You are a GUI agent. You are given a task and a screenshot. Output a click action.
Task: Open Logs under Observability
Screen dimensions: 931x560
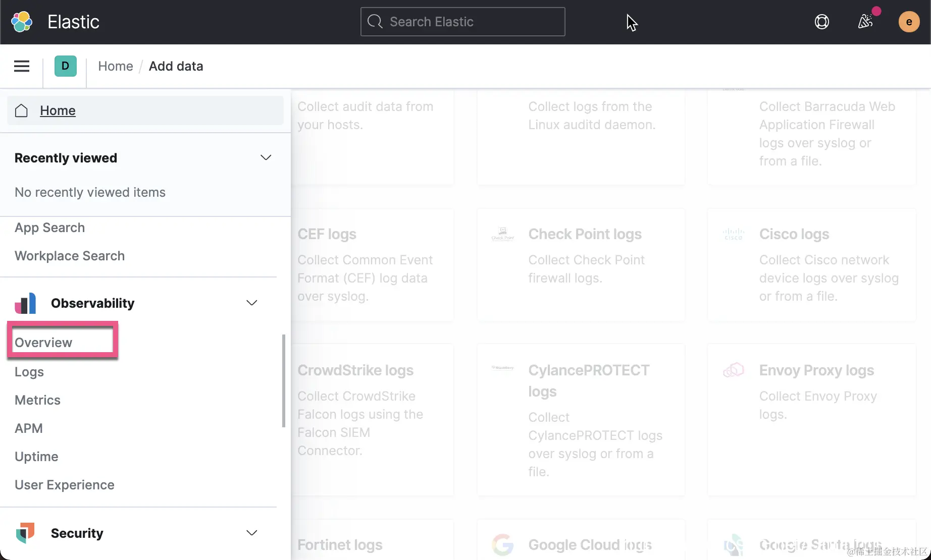pyautogui.click(x=29, y=372)
